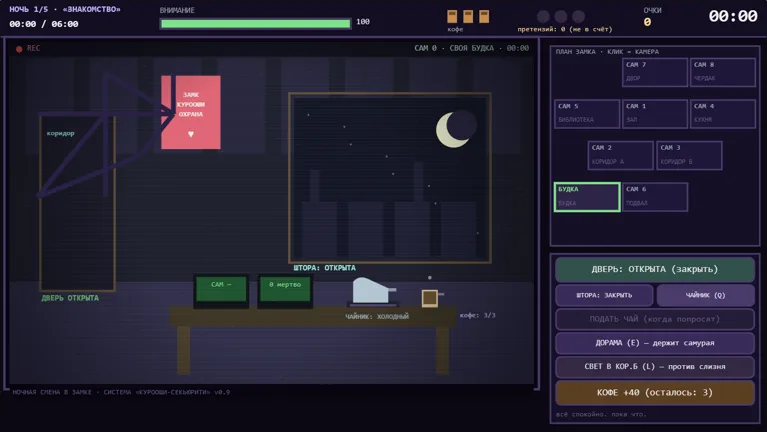Click the 'кофе: 3/3' text by the desk
The image size is (767, 432).
[477, 315]
